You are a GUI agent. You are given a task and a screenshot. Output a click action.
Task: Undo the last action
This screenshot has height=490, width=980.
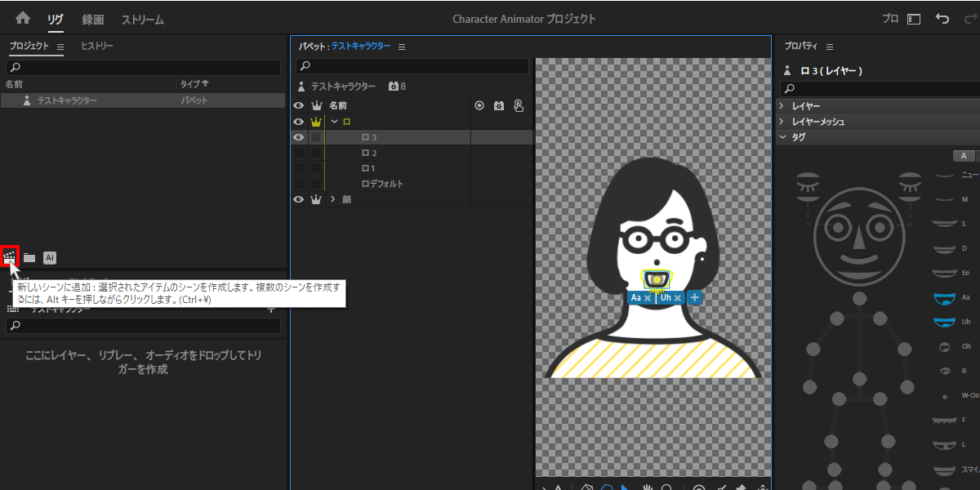pyautogui.click(x=942, y=19)
